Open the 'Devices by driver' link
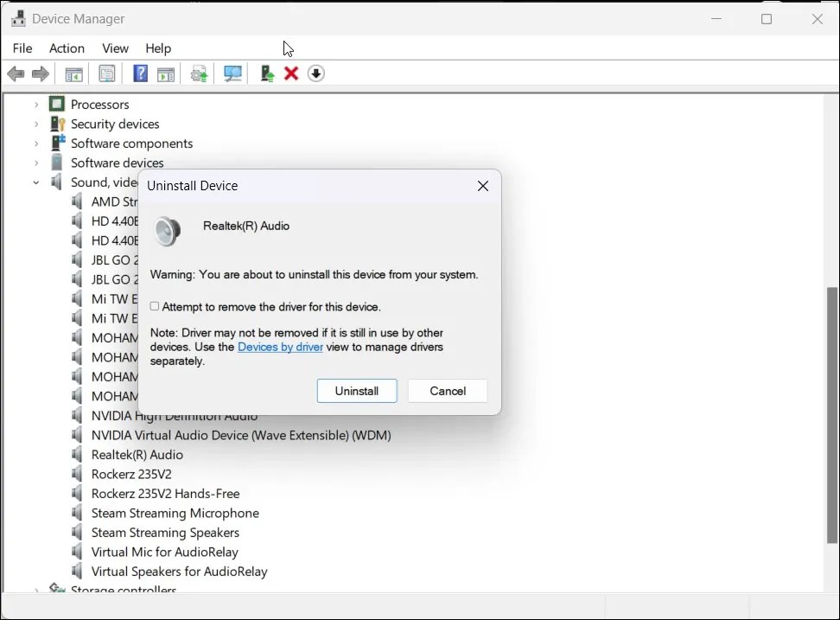Screen dimensions: 840x620 point(280,346)
